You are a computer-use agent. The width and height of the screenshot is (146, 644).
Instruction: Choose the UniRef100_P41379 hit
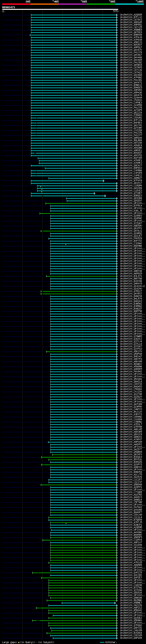click(131, 53)
